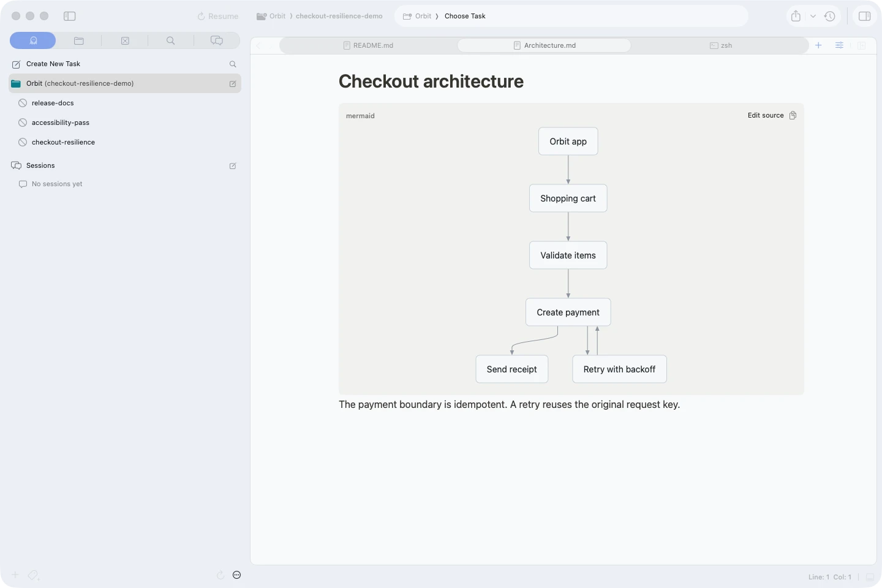Click the back arrow in the tab bar
882x588 pixels.
pos(258,45)
